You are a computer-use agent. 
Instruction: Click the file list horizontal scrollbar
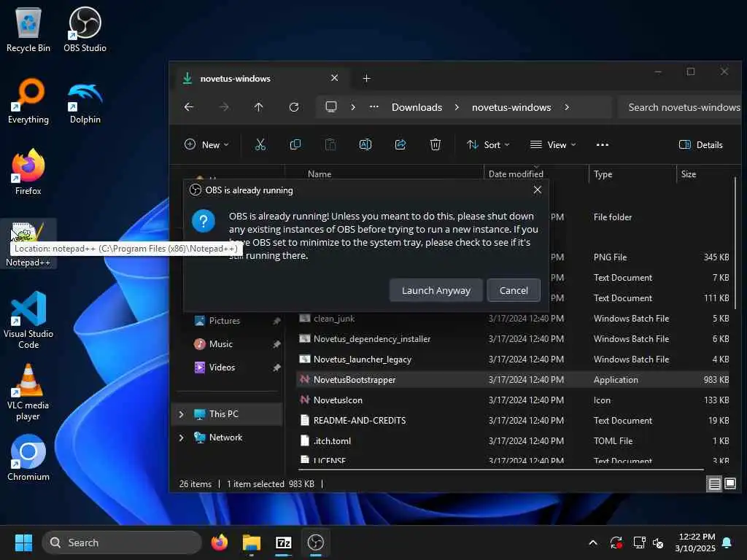500,470
